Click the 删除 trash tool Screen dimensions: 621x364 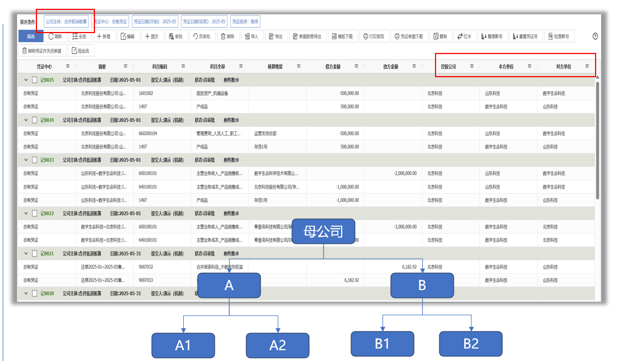pyautogui.click(x=228, y=36)
